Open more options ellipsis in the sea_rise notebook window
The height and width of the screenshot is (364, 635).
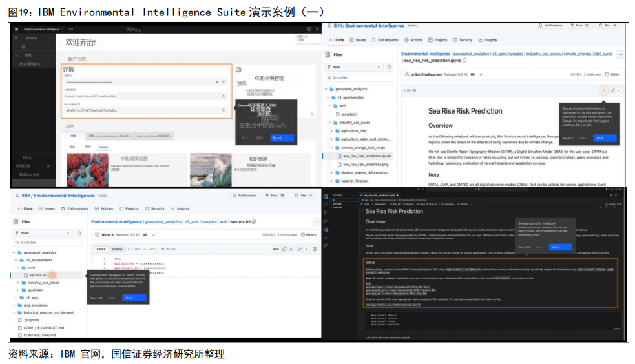click(620, 55)
